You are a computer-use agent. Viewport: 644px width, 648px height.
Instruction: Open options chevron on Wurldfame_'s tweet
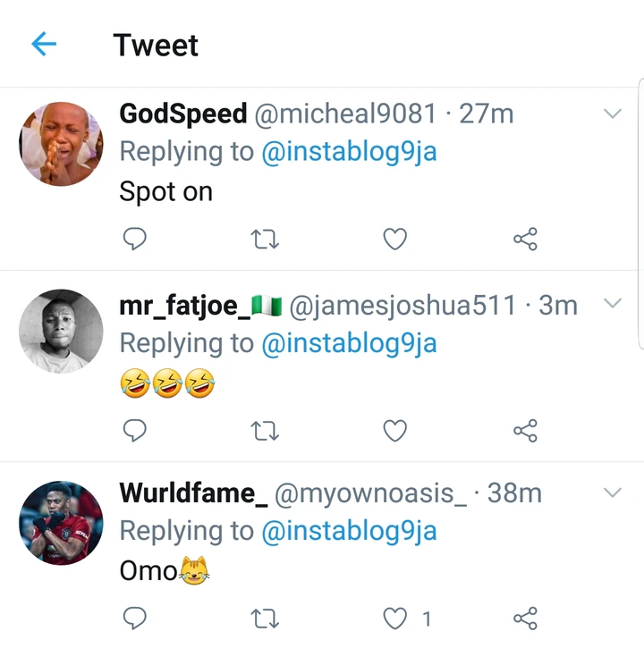[613, 492]
